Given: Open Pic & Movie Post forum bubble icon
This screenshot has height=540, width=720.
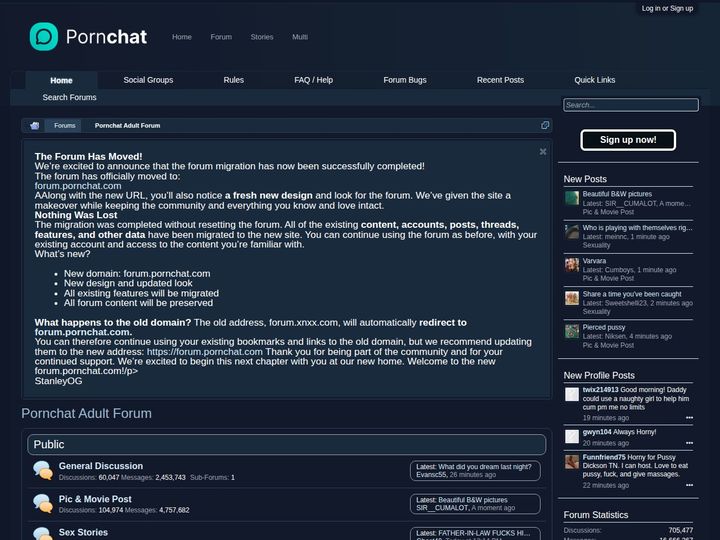Looking at the screenshot, I should [43, 504].
